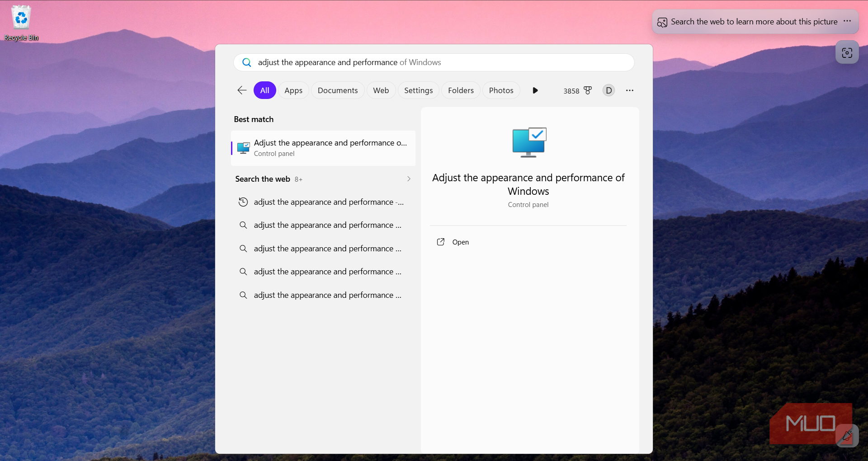Switch to the Documents filter tab
868x461 pixels.
pyautogui.click(x=338, y=90)
